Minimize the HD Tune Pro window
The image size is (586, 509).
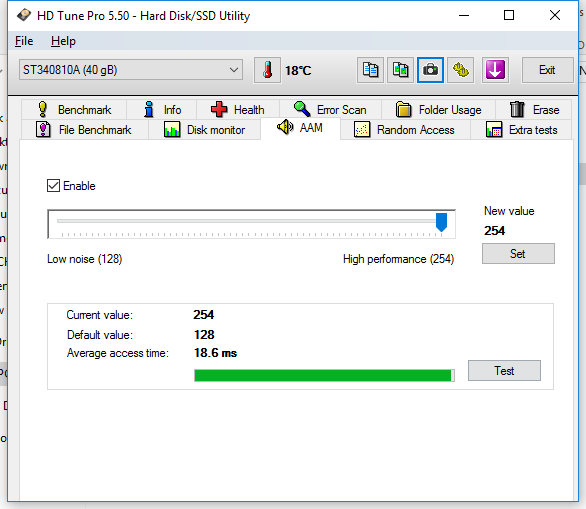(464, 15)
